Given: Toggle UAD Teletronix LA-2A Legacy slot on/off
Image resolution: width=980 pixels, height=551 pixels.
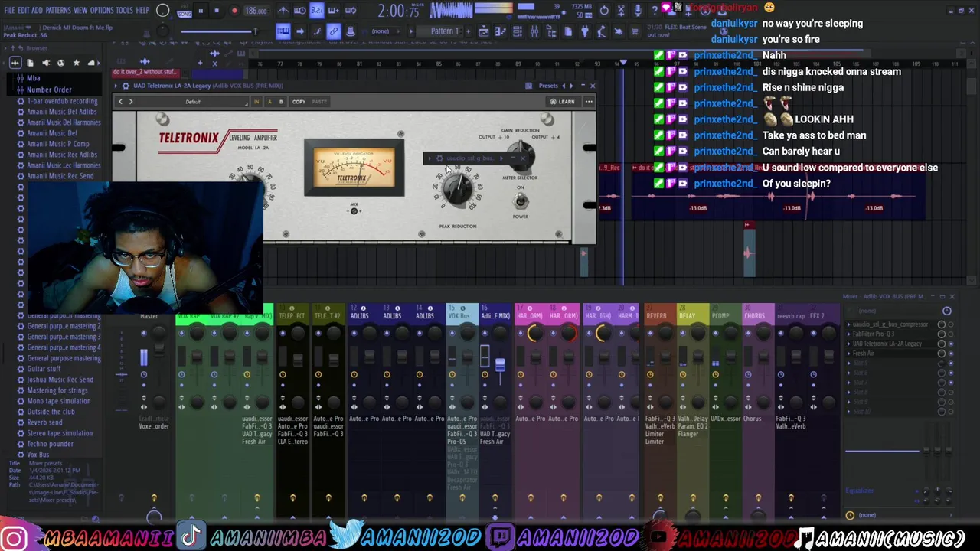Looking at the screenshot, I should click(951, 344).
